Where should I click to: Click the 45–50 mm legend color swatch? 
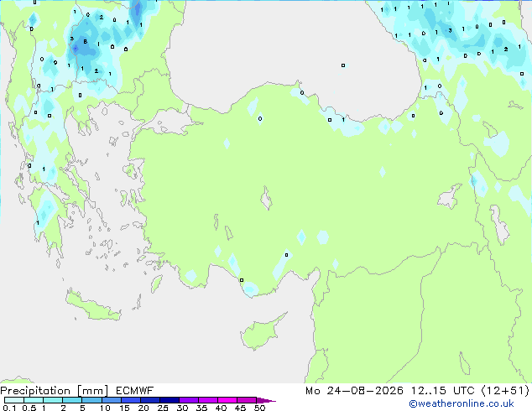click(247, 400)
